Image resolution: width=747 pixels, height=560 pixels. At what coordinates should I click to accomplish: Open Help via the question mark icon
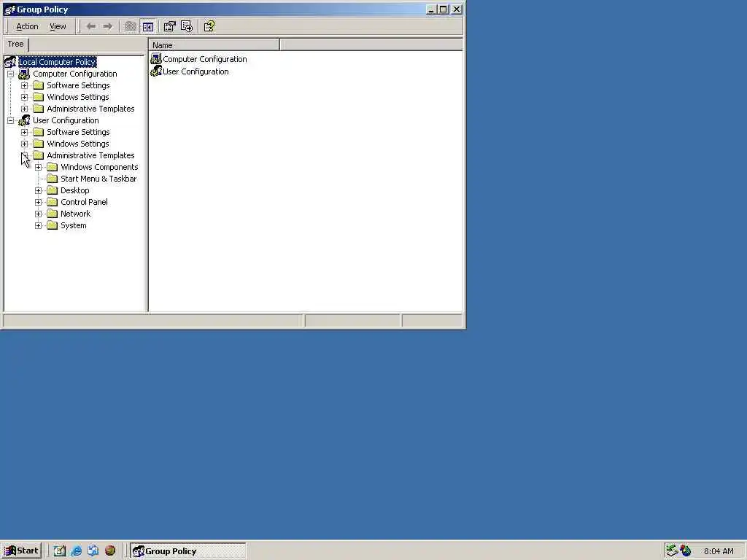point(209,27)
